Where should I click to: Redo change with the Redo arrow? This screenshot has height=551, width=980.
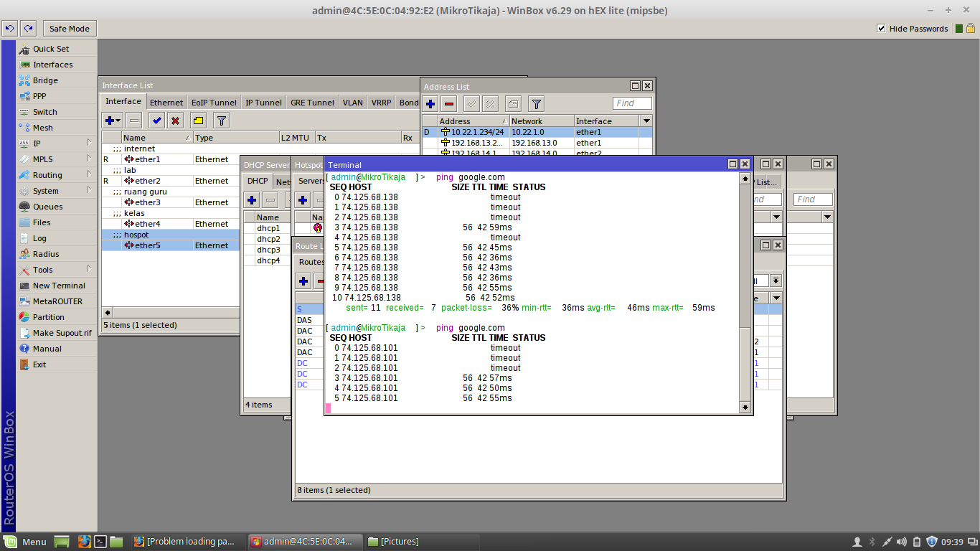point(28,29)
